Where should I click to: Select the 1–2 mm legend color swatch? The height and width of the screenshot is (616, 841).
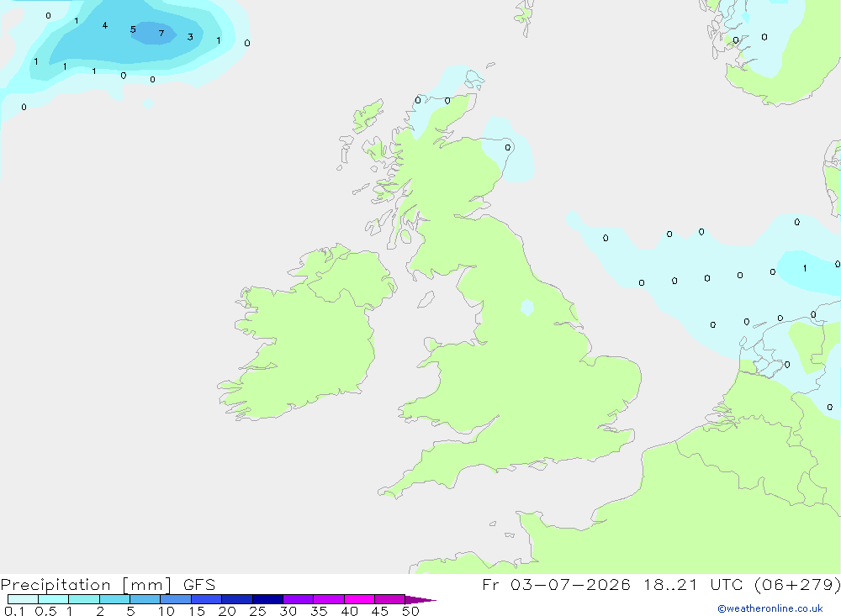pos(83,599)
